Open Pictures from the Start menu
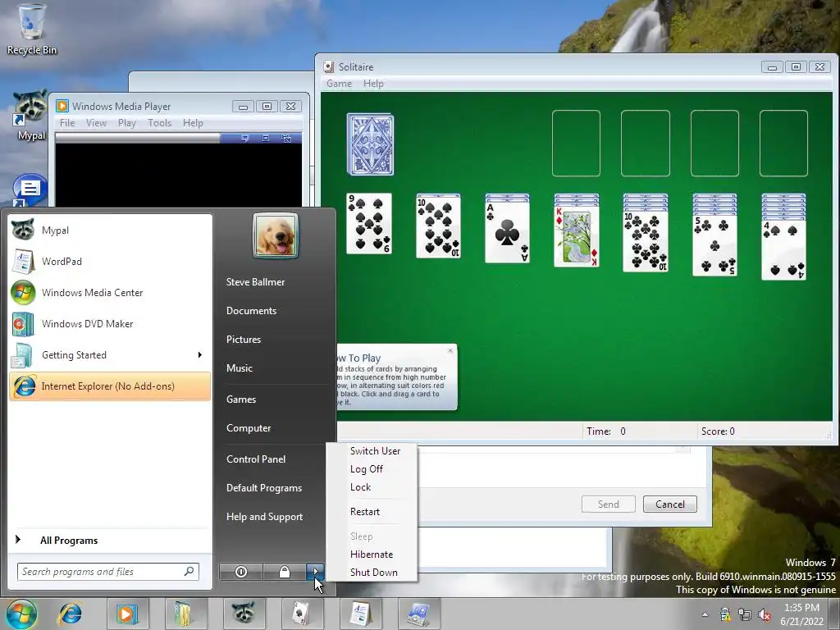The height and width of the screenshot is (630, 840). coord(244,340)
